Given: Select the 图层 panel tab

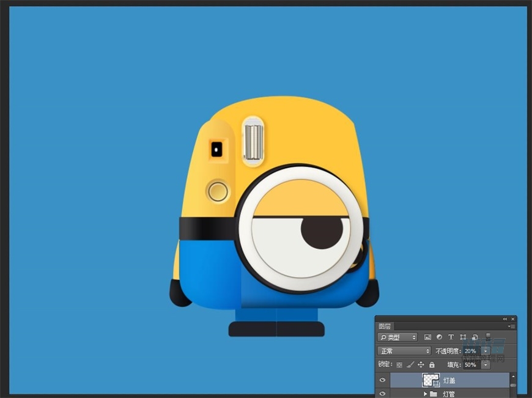Looking at the screenshot, I should (385, 326).
